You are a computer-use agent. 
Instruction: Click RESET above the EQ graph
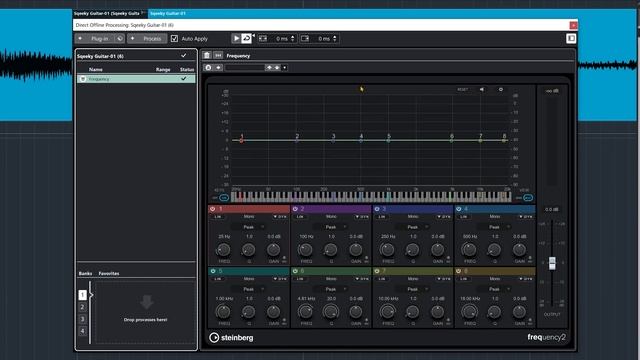[462, 89]
